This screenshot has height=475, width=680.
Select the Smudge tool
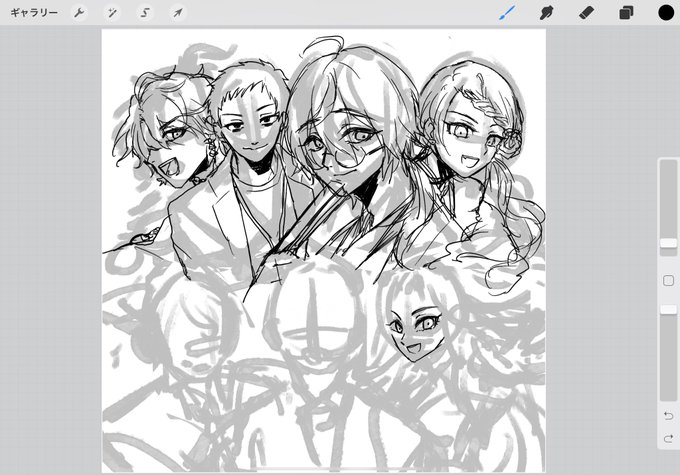(546, 13)
